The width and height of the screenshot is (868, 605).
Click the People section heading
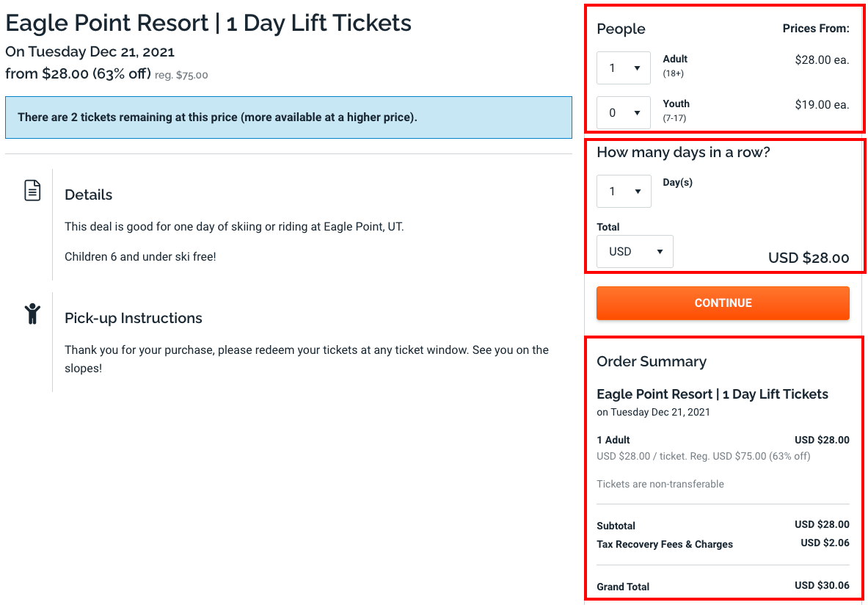pos(621,29)
